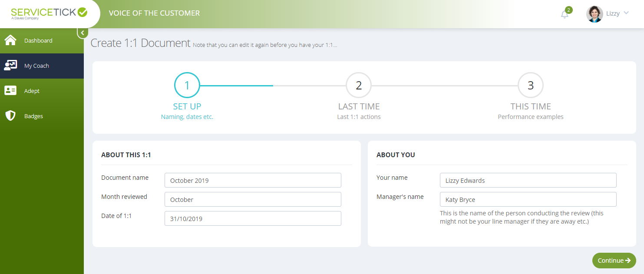Click the Performance examples subtitle
This screenshot has width=644, height=274.
click(531, 117)
